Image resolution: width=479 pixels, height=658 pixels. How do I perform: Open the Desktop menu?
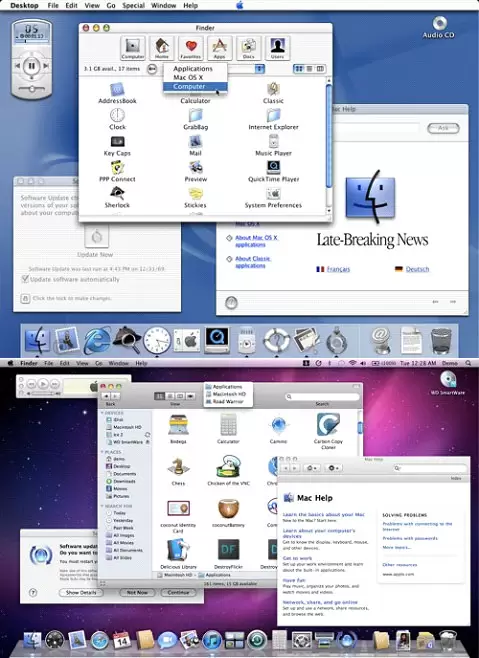click(x=24, y=5)
